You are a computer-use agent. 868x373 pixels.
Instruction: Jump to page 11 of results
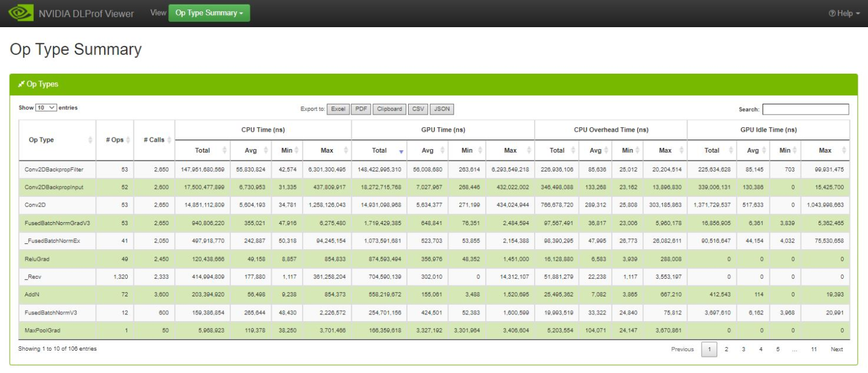[814, 349]
